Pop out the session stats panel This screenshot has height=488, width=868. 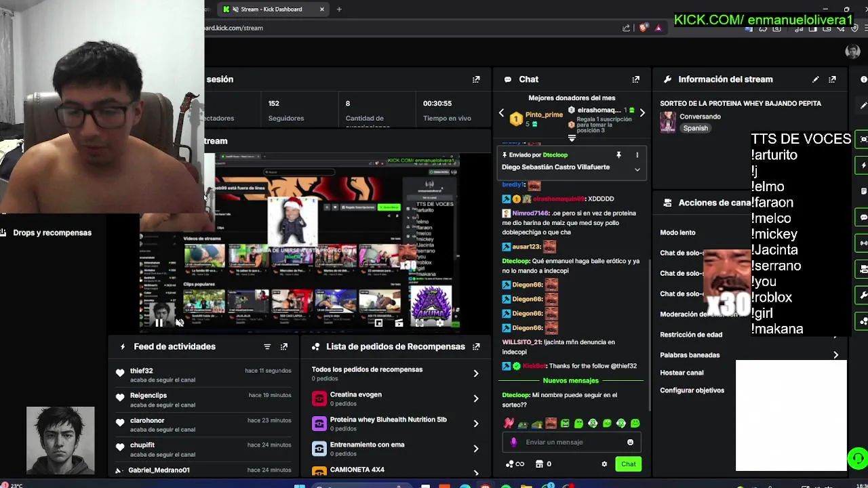click(476, 79)
